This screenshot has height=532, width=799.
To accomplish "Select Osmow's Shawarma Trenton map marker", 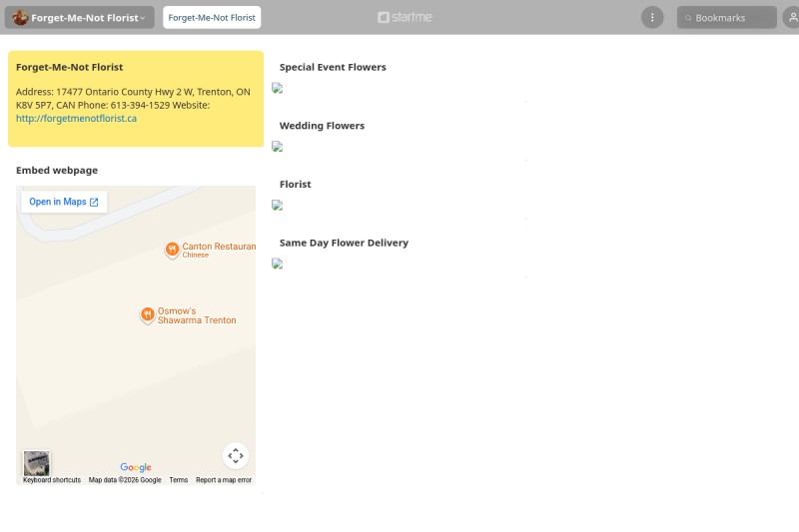I will point(147,314).
